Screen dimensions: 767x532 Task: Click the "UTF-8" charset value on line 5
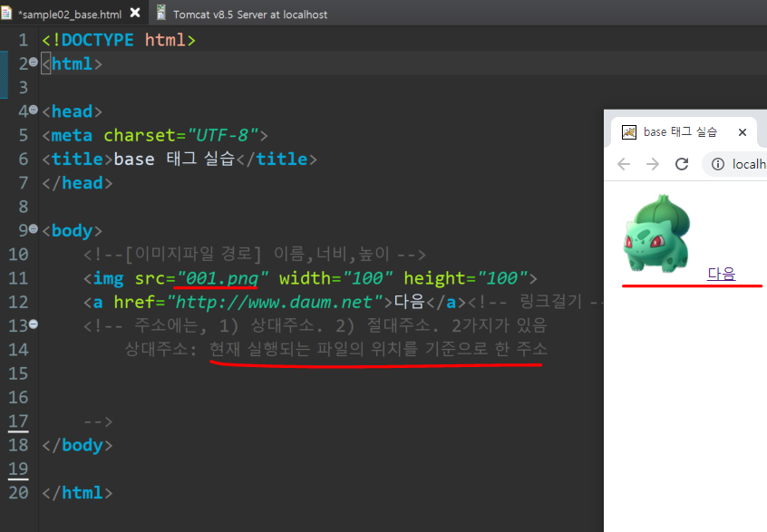[222, 135]
